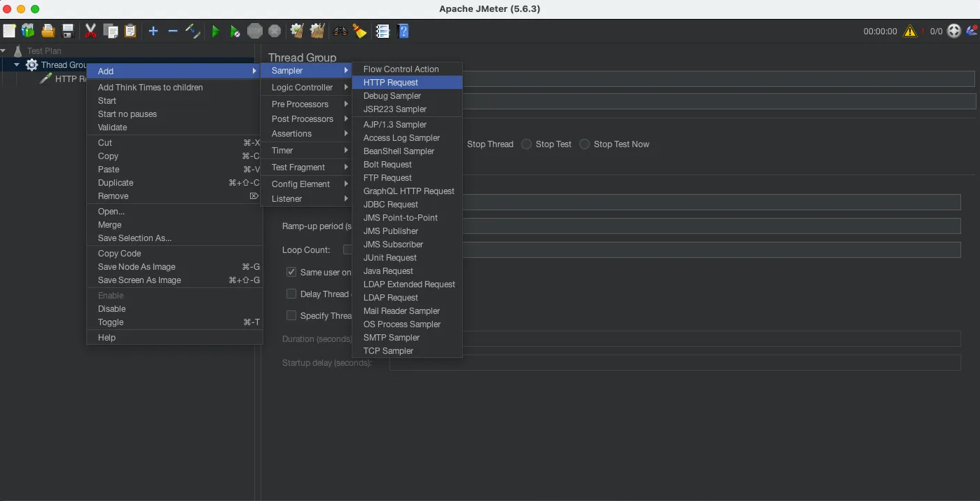Click the clipboard Paste toolbar icon
Viewport: 980px width, 501px height.
tap(130, 31)
